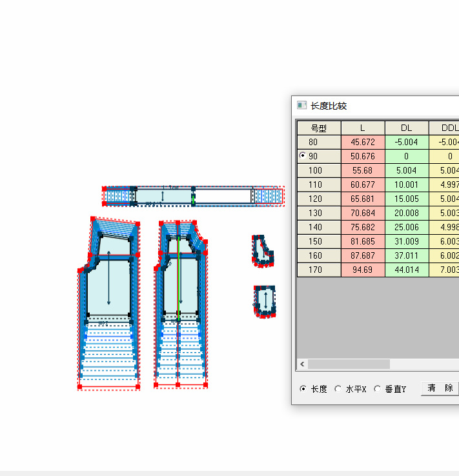This screenshot has width=459, height=476.
Task: Select size row 140
Action: click(x=319, y=227)
